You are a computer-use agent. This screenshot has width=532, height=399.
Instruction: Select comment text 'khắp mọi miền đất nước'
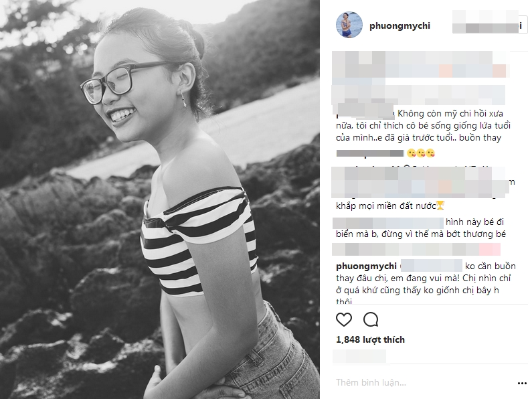coord(385,206)
